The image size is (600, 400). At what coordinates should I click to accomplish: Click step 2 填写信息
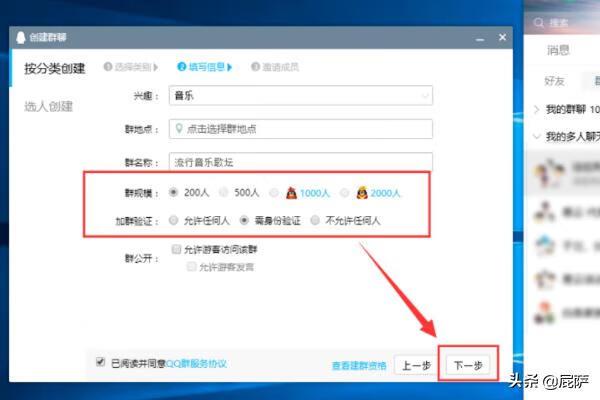[x=205, y=67]
